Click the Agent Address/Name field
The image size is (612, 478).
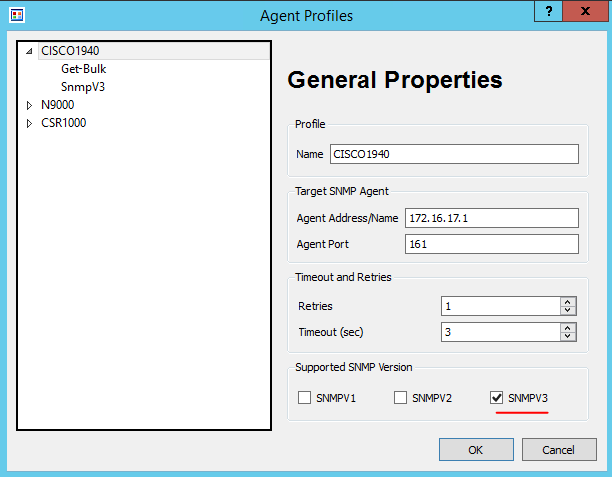491,218
